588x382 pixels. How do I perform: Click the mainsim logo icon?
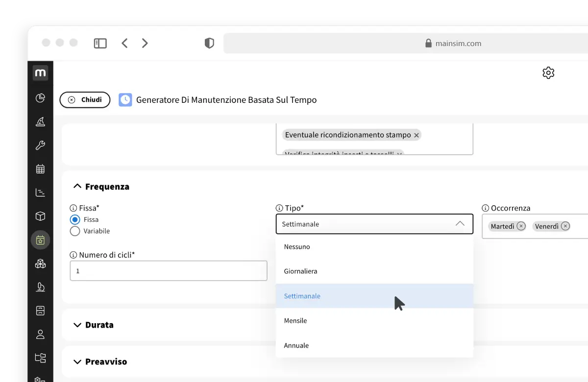pyautogui.click(x=40, y=73)
